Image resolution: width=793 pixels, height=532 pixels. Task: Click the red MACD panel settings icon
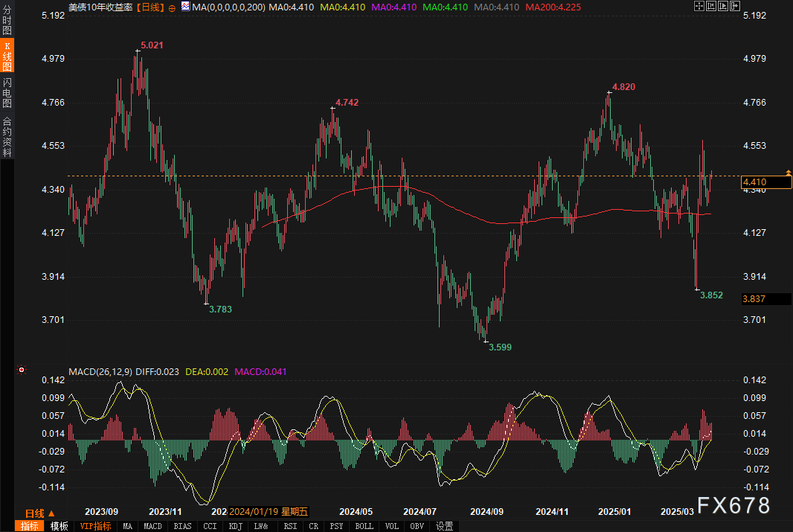click(x=22, y=370)
